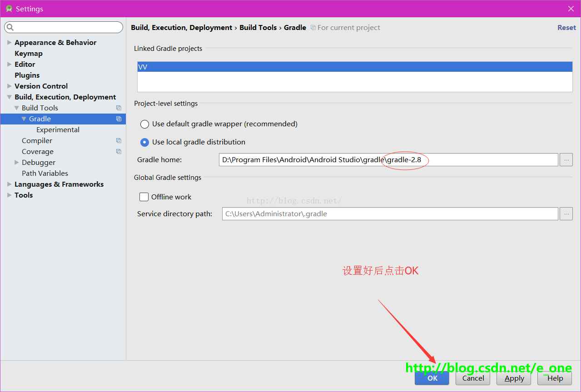Browse for Gradle home folder
Viewport: 581px width, 392px height.
coord(566,160)
